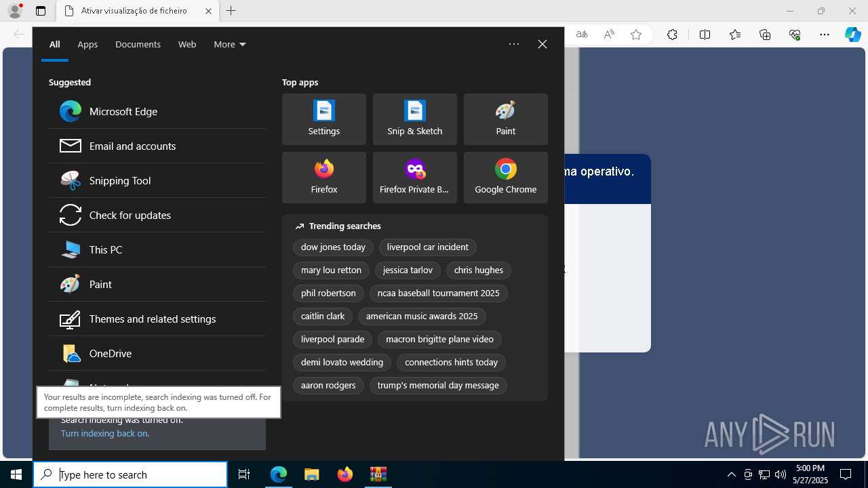Open the Windows Start menu
This screenshot has width=868, height=488.
[16, 474]
